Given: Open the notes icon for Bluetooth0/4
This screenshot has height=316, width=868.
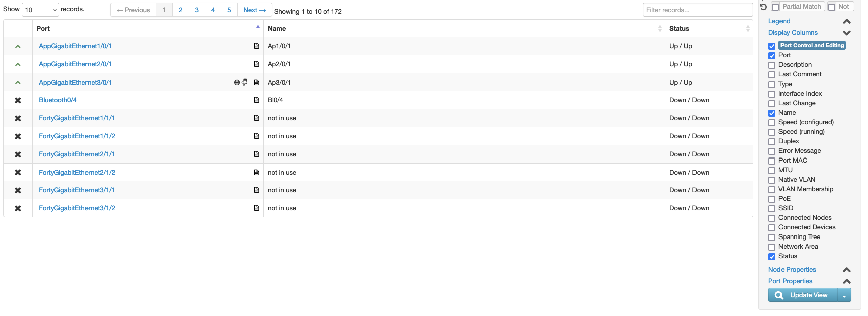Looking at the screenshot, I should tap(257, 100).
